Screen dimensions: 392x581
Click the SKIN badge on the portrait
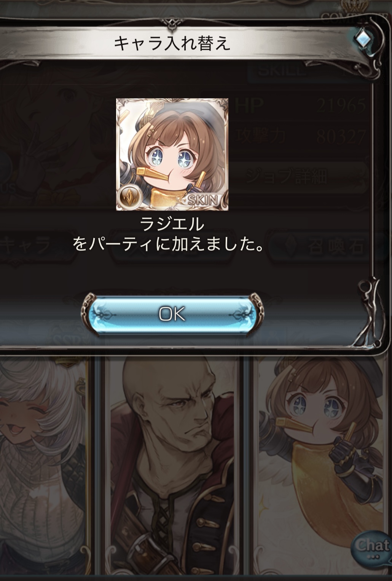click(203, 200)
